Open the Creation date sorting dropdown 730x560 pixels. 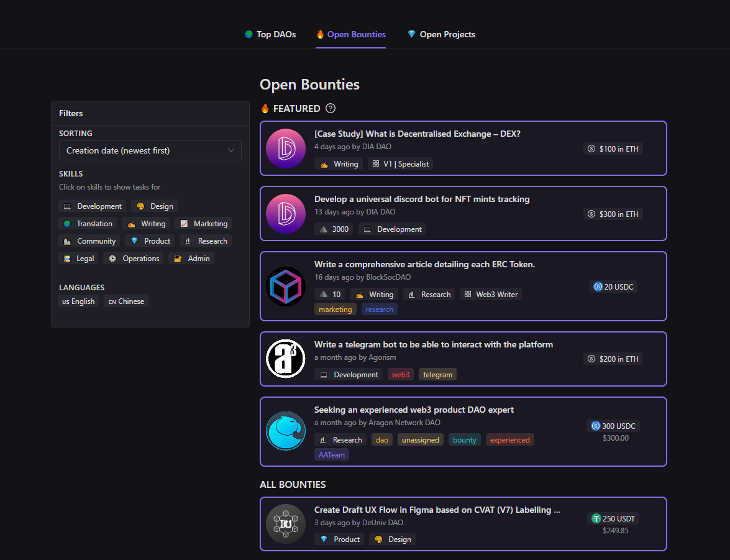pyautogui.click(x=150, y=150)
